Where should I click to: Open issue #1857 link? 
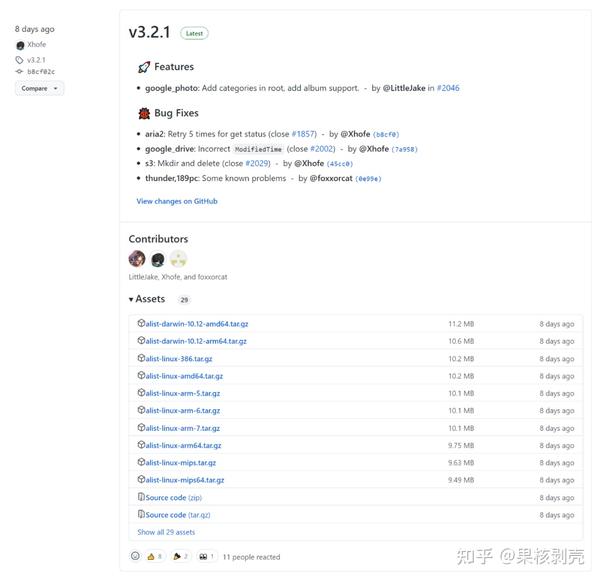(x=304, y=134)
